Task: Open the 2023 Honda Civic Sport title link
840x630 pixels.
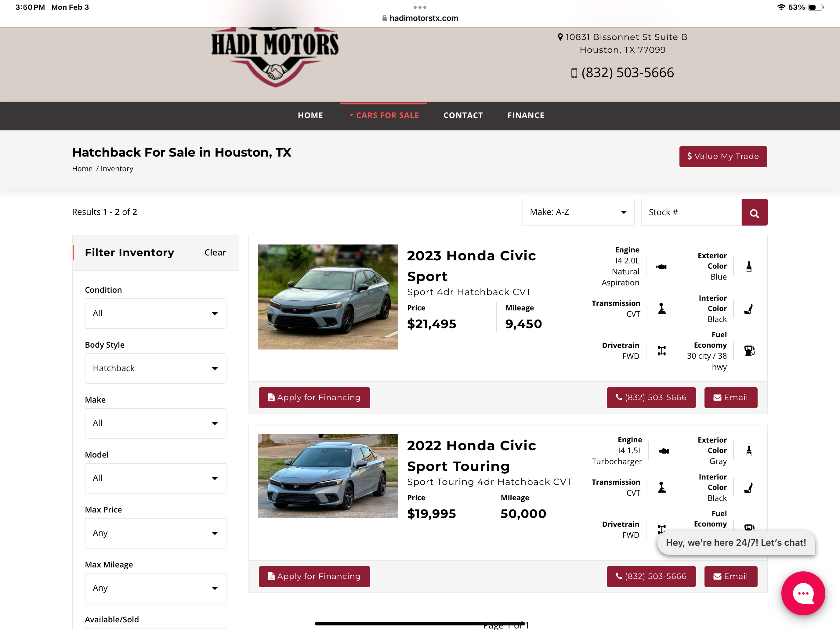Action: tap(471, 266)
